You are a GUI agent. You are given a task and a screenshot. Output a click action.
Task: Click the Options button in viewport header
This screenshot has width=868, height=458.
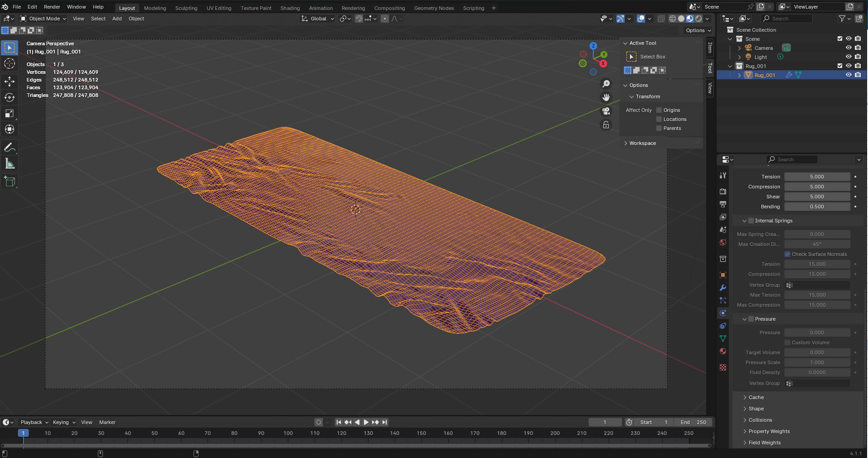[x=698, y=30]
